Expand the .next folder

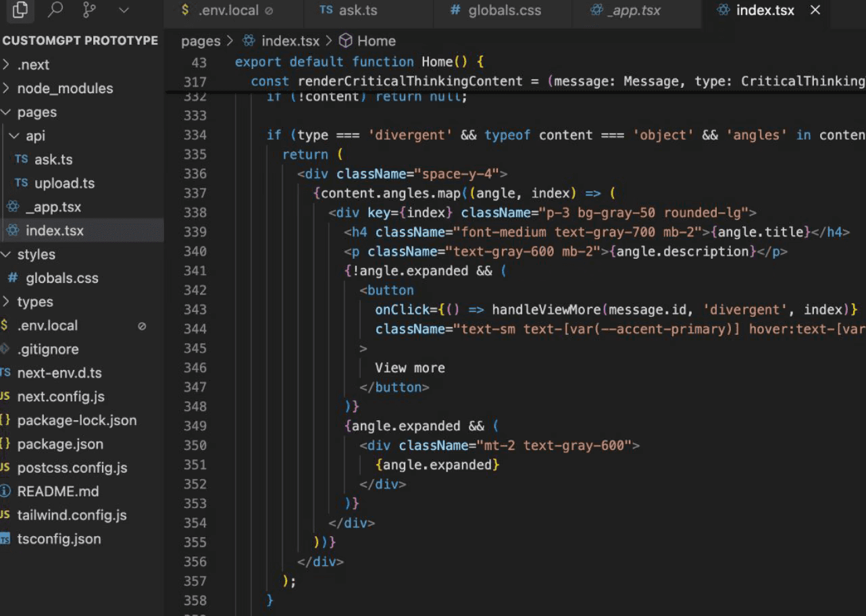coord(33,65)
